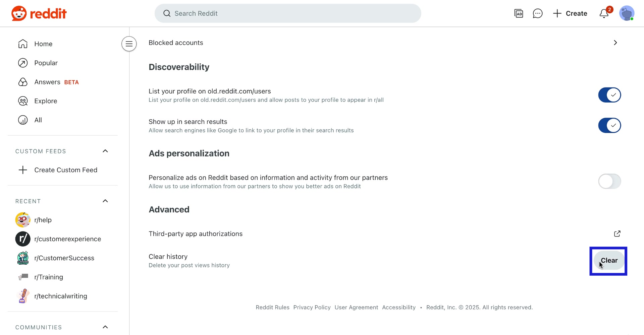Open the Explore section icon

pyautogui.click(x=22, y=101)
